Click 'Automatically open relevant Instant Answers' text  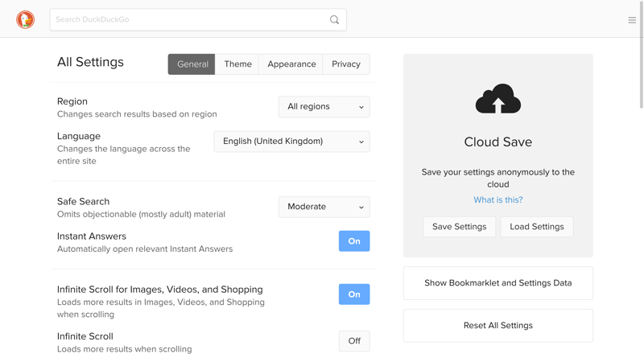(145, 249)
